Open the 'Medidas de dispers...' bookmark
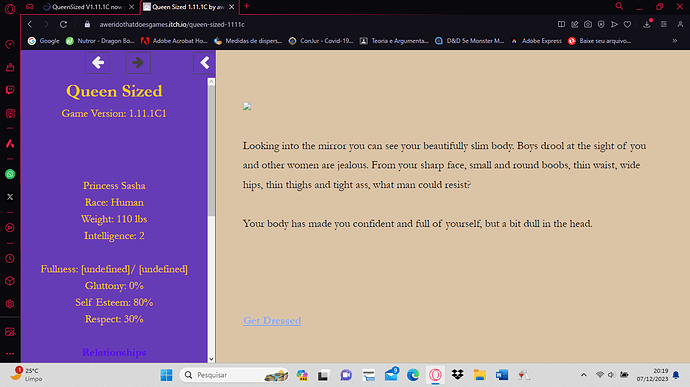Viewport: 690px width, 387px height. tap(248, 41)
